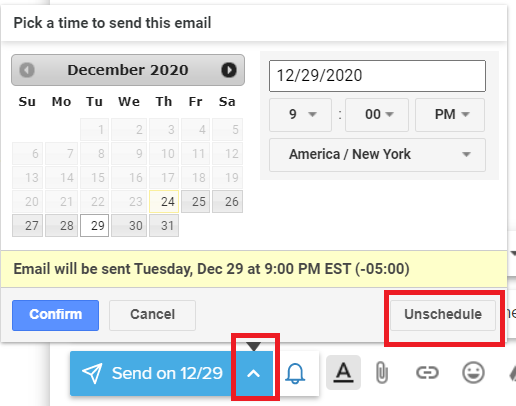Click the Send on 12/29 button
516x406 pixels.
pos(152,373)
